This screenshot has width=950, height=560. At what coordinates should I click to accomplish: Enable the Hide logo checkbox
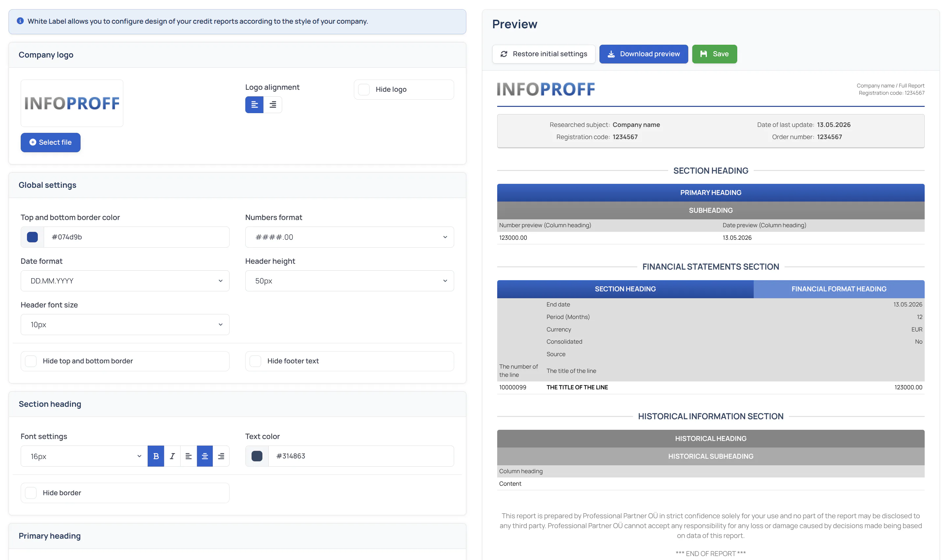coord(364,89)
